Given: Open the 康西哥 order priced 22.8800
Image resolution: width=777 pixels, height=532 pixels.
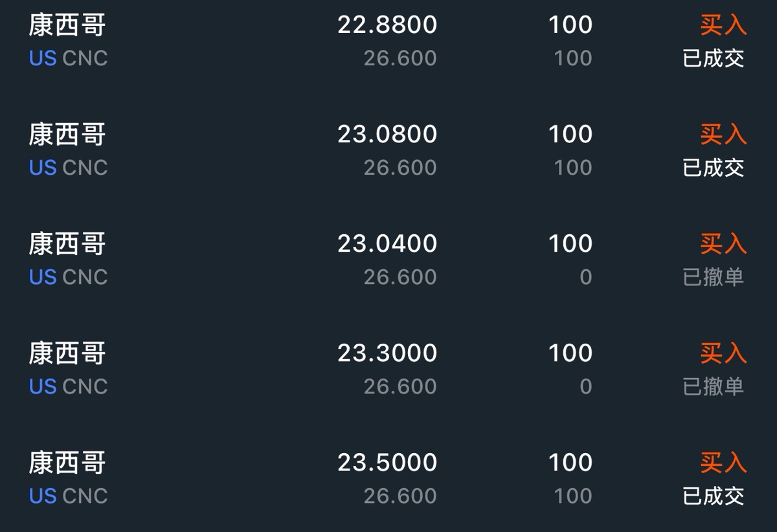Looking at the screenshot, I should point(388,41).
